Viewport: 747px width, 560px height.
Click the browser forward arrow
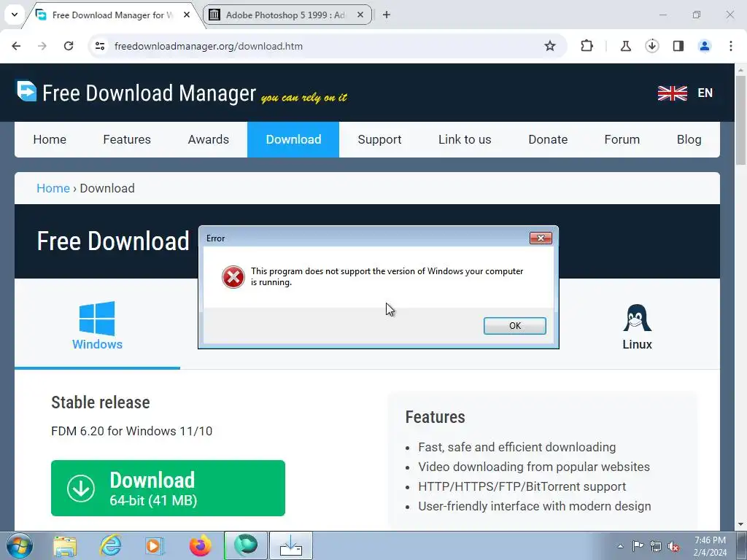click(42, 46)
